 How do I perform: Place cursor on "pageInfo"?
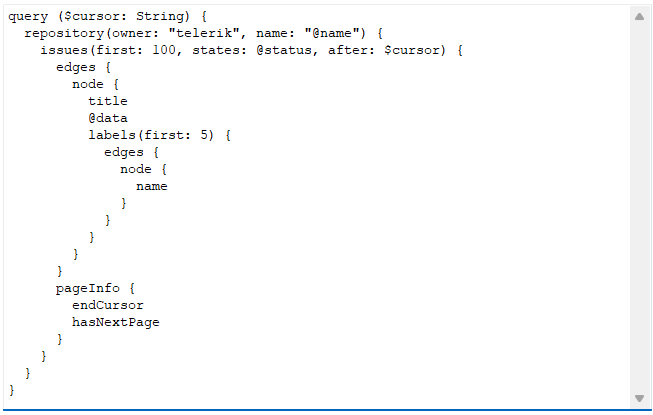tap(88, 288)
